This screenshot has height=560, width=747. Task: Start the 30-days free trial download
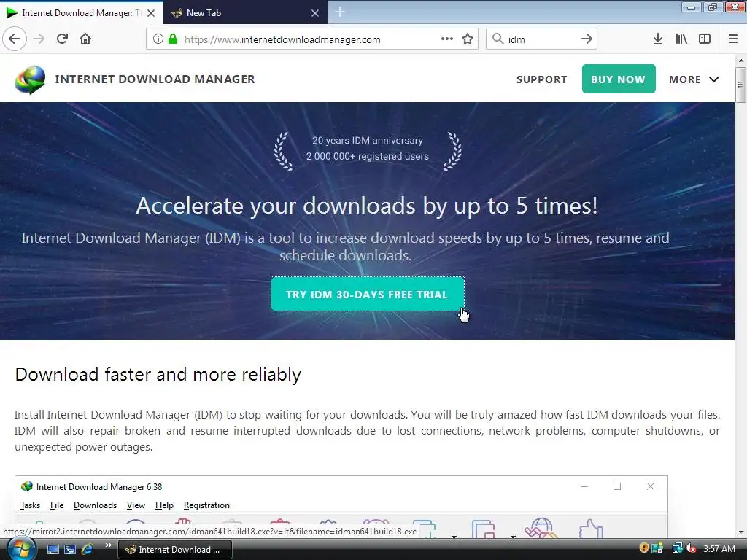click(x=368, y=295)
